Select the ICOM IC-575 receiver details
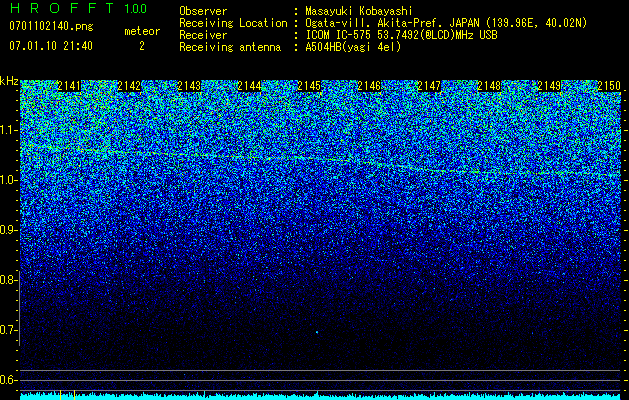 click(x=401, y=35)
